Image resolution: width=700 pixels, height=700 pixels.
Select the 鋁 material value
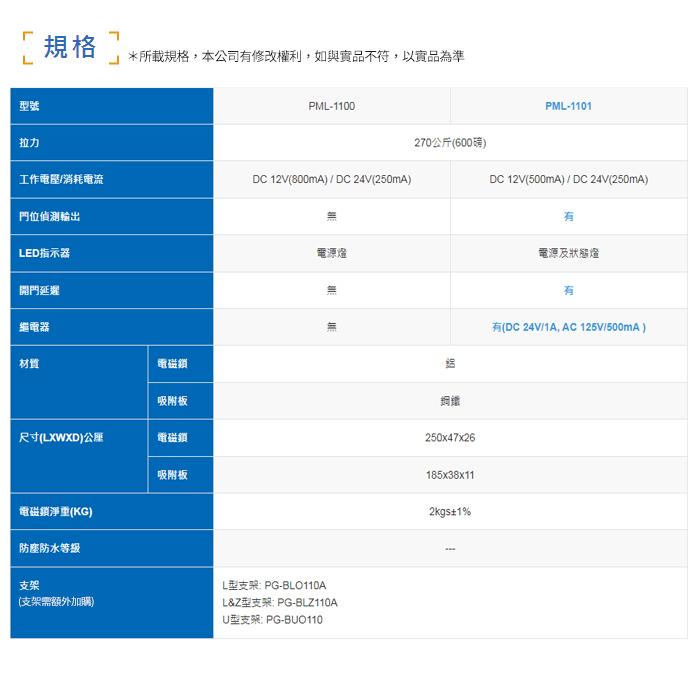(450, 364)
